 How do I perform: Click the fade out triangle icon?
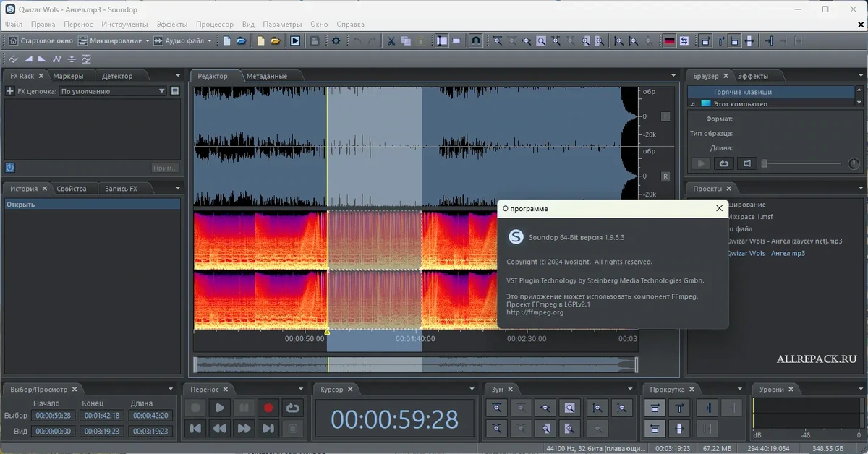pyautogui.click(x=42, y=59)
